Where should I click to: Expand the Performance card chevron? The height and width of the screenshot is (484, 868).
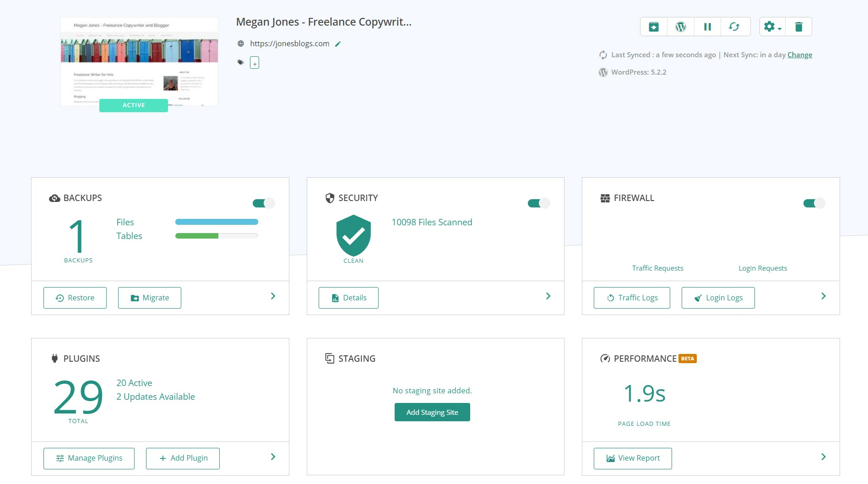point(824,457)
